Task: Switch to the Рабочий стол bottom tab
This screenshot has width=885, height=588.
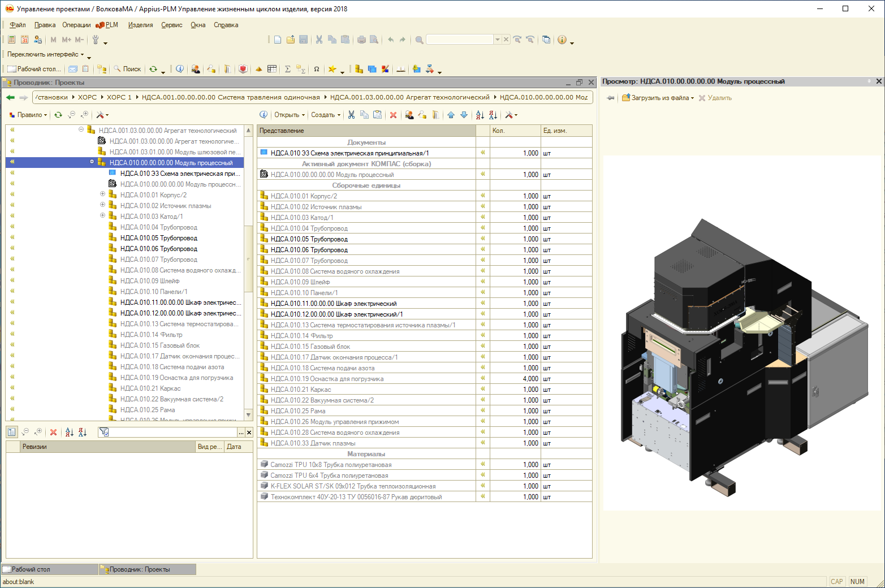Action: pyautogui.click(x=31, y=569)
